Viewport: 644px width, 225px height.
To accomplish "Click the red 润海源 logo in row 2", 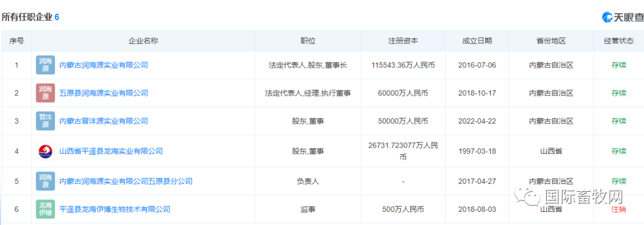I will (45, 93).
